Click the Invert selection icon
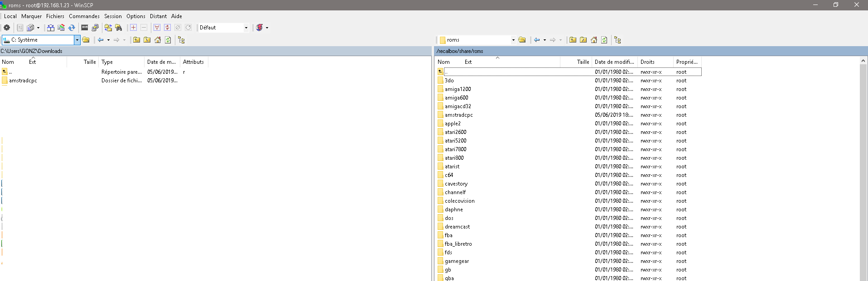This screenshot has height=281, width=868. 167,28
